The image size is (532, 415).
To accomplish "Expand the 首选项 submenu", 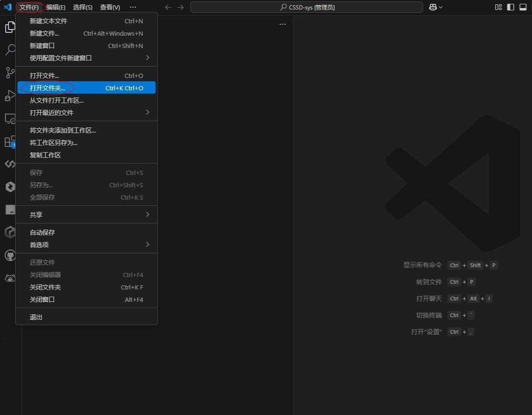I will point(87,244).
